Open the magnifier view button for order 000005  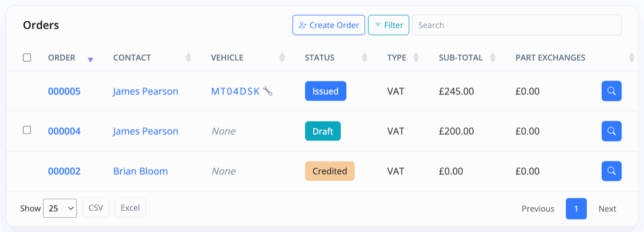pyautogui.click(x=611, y=91)
